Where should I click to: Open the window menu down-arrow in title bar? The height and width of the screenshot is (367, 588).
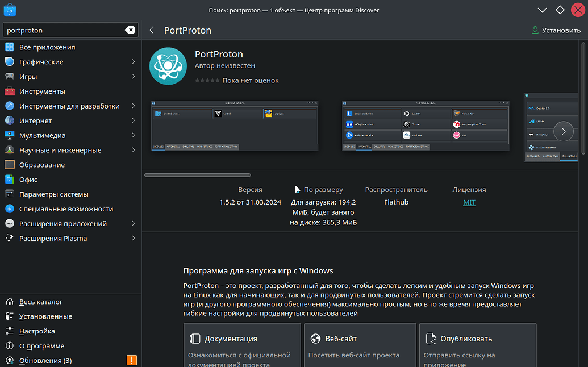point(542,10)
